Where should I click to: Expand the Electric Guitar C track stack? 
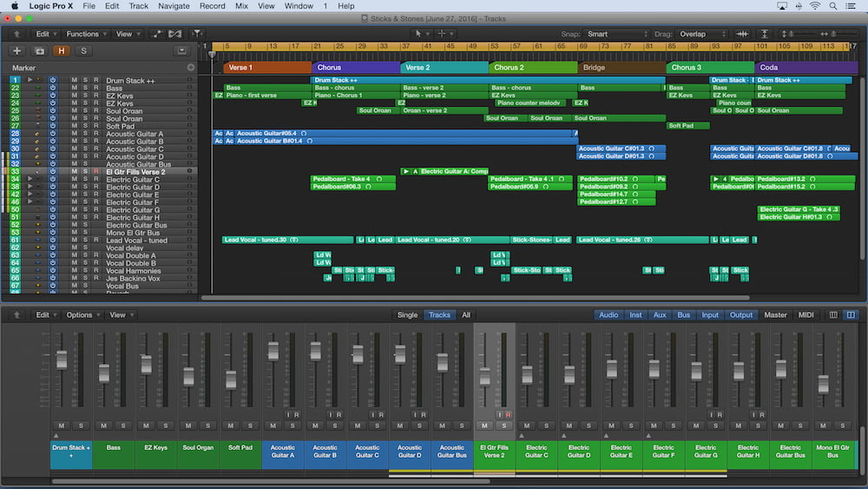click(x=30, y=180)
